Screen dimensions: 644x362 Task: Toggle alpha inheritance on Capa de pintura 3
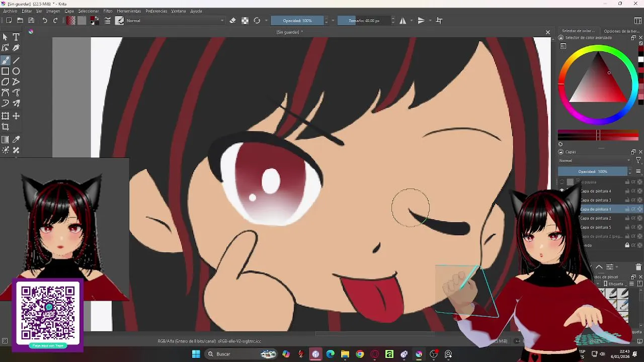click(x=633, y=200)
